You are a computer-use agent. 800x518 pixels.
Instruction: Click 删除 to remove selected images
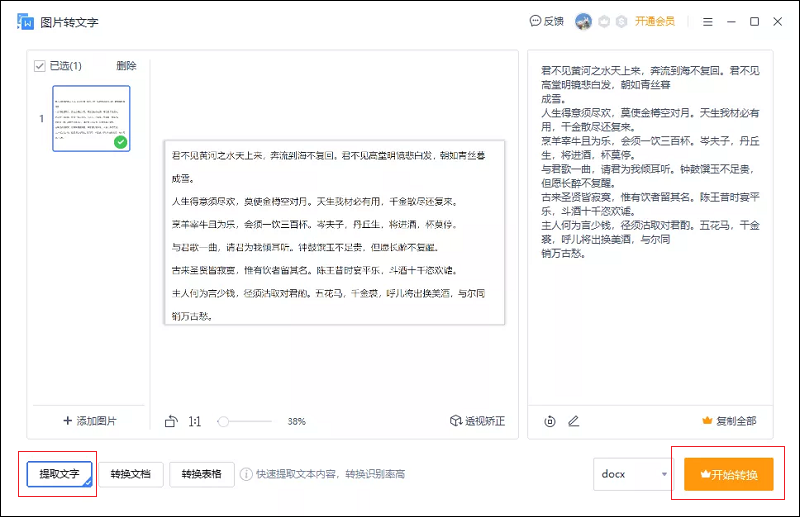pyautogui.click(x=126, y=66)
